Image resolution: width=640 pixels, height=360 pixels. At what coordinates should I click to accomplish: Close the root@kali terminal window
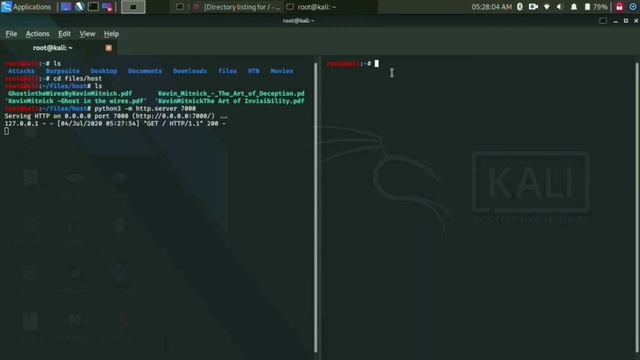(x=636, y=21)
